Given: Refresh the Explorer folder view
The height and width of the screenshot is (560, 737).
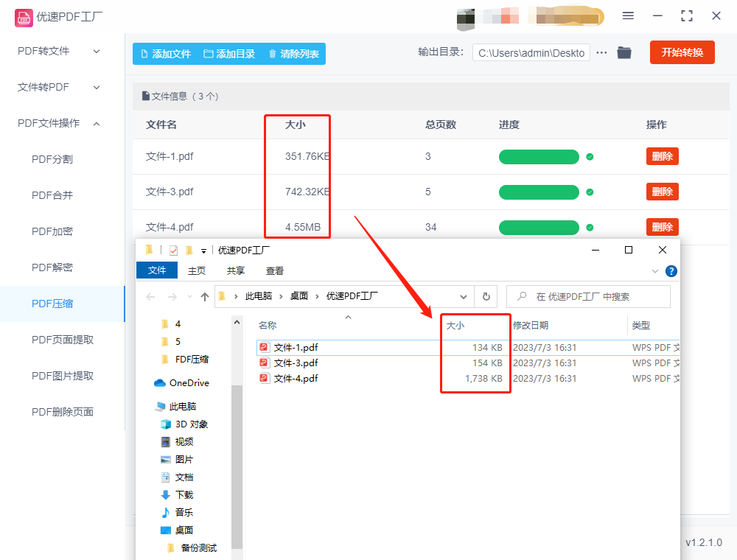Looking at the screenshot, I should point(486,296).
